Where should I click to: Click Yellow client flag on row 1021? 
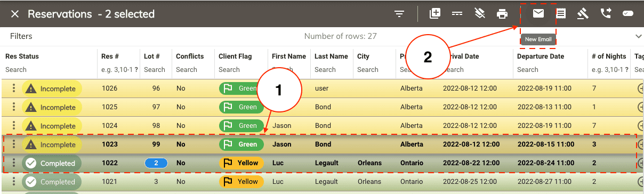241,182
